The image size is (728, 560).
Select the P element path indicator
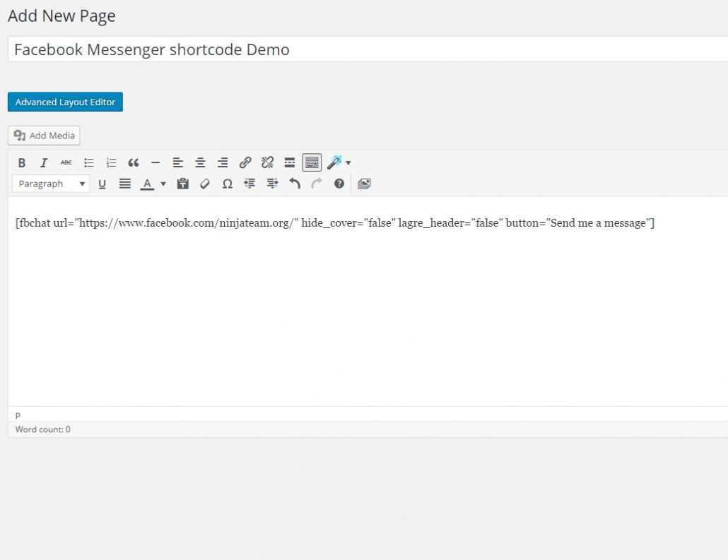[18, 415]
